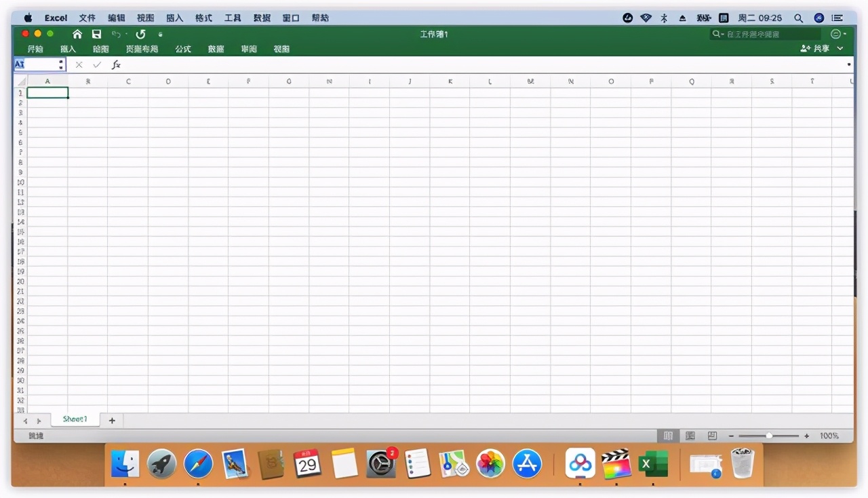The width and height of the screenshot is (868, 498).
Task: Open the 工具 (Tools) menu
Action: (233, 18)
